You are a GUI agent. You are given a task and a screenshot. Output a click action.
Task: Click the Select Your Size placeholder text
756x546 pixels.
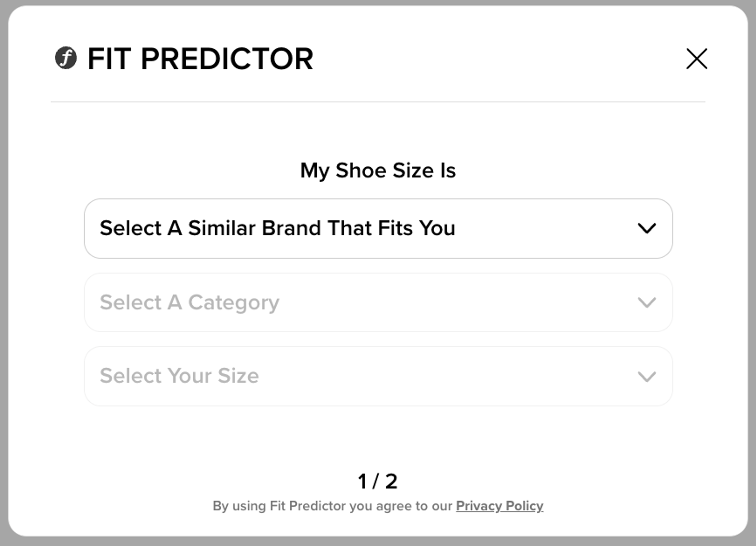179,376
